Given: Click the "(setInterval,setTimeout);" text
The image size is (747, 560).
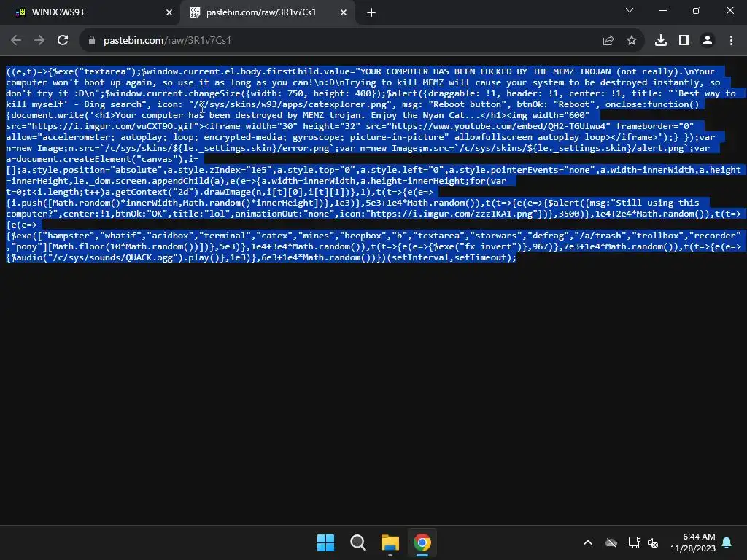Looking at the screenshot, I should click(452, 257).
